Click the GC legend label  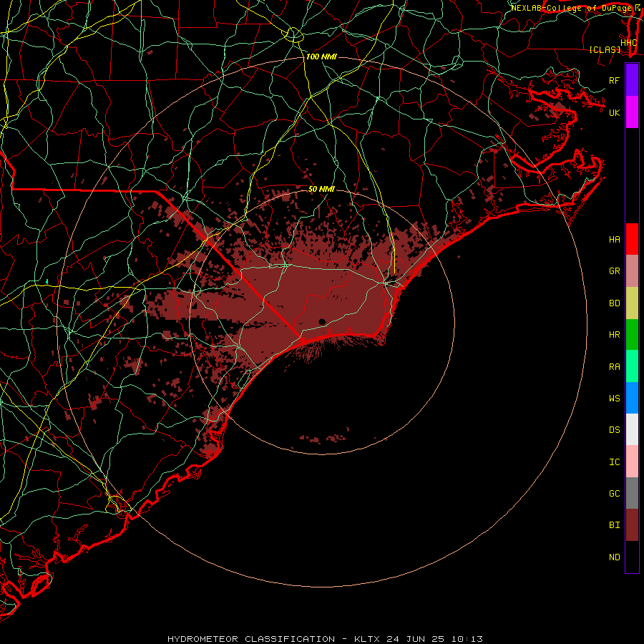(614, 493)
